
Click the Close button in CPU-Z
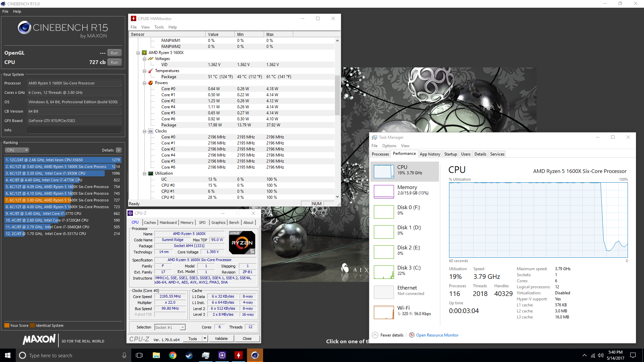[247, 339]
